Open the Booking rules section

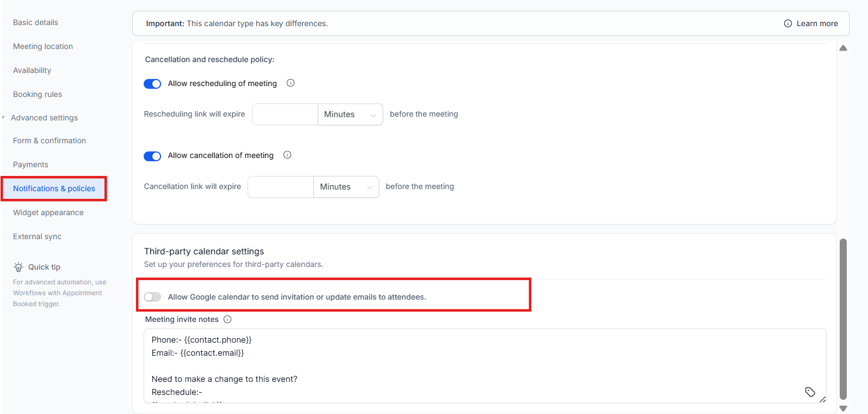38,94
